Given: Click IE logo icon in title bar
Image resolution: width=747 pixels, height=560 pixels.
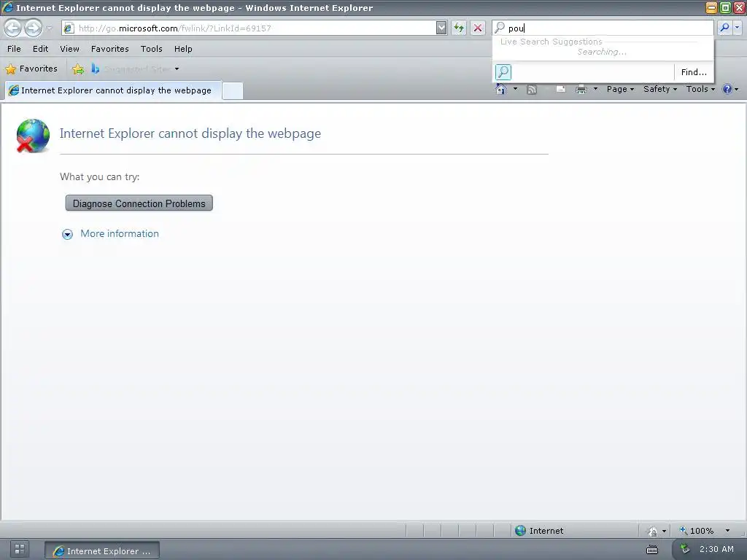Looking at the screenshot, I should [7, 7].
